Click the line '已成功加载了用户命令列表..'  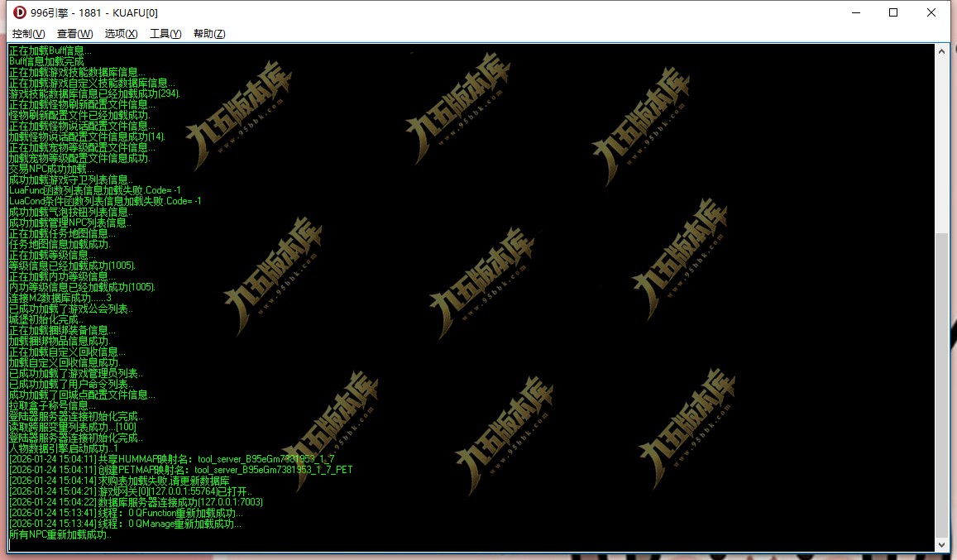71,384
